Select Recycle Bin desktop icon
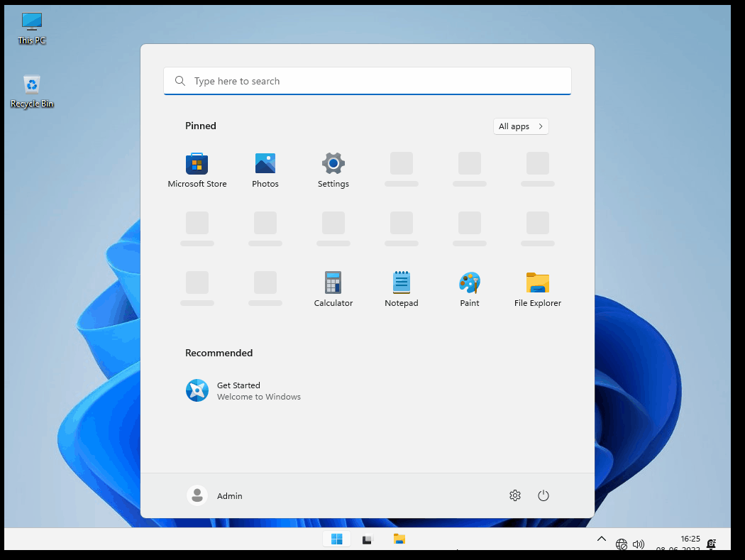The image size is (745, 560). (32, 92)
